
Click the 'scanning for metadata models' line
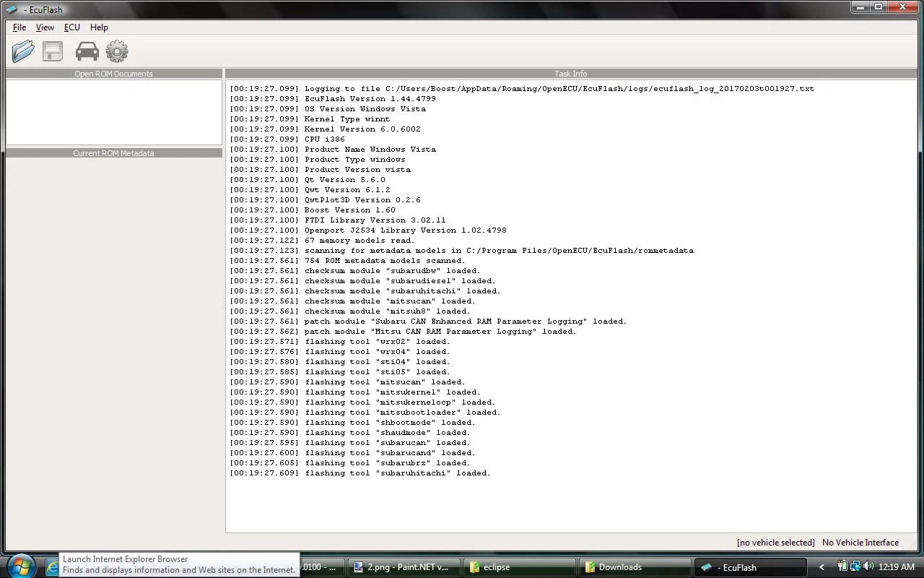pyautogui.click(x=461, y=251)
